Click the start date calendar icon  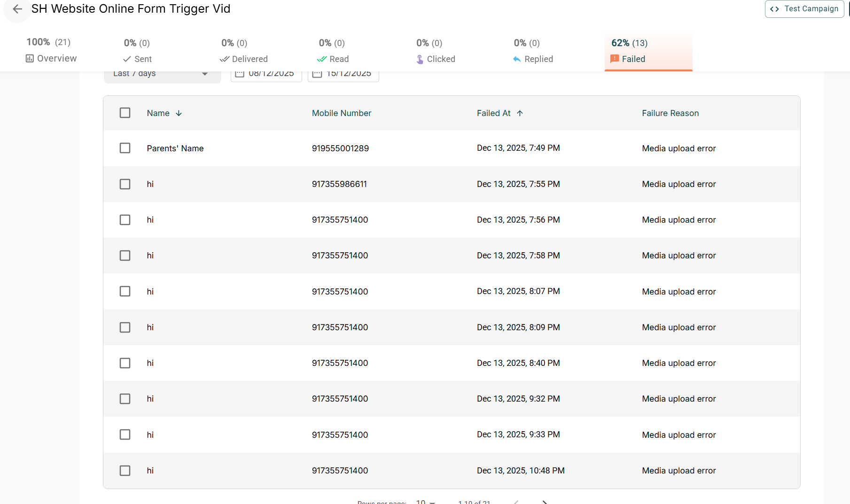tap(240, 74)
